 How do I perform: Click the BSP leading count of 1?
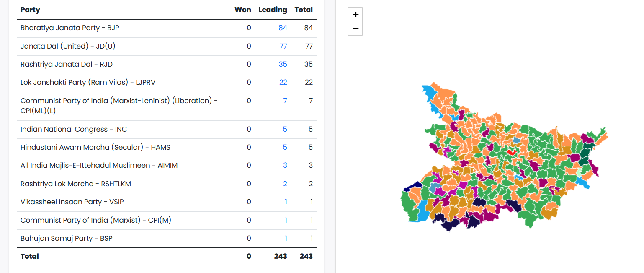286,238
